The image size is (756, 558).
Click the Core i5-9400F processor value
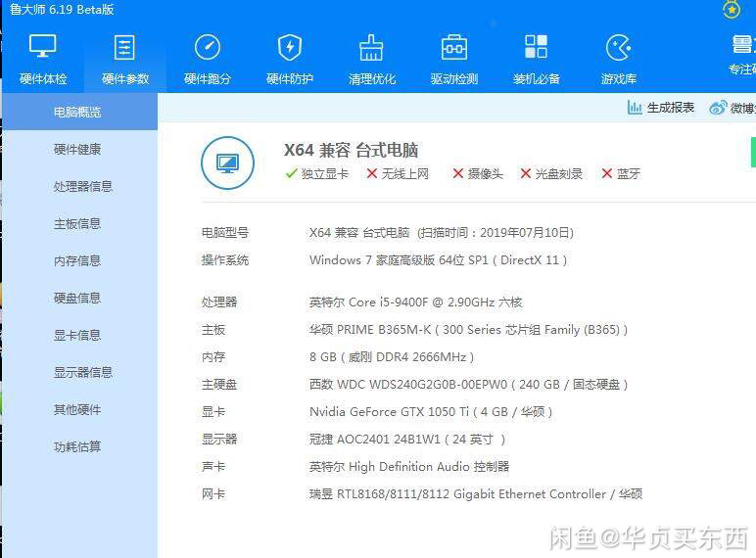point(415,302)
